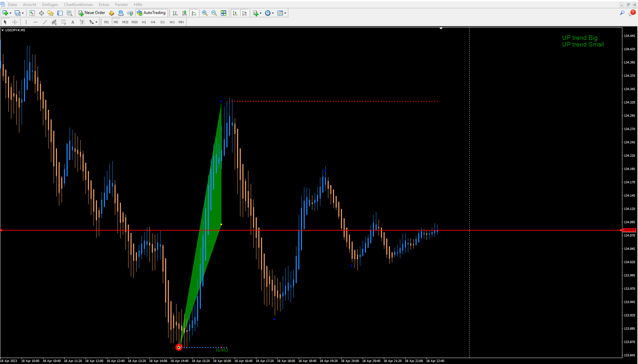
Task: Select the Trendline drawing tool
Action: point(45,22)
